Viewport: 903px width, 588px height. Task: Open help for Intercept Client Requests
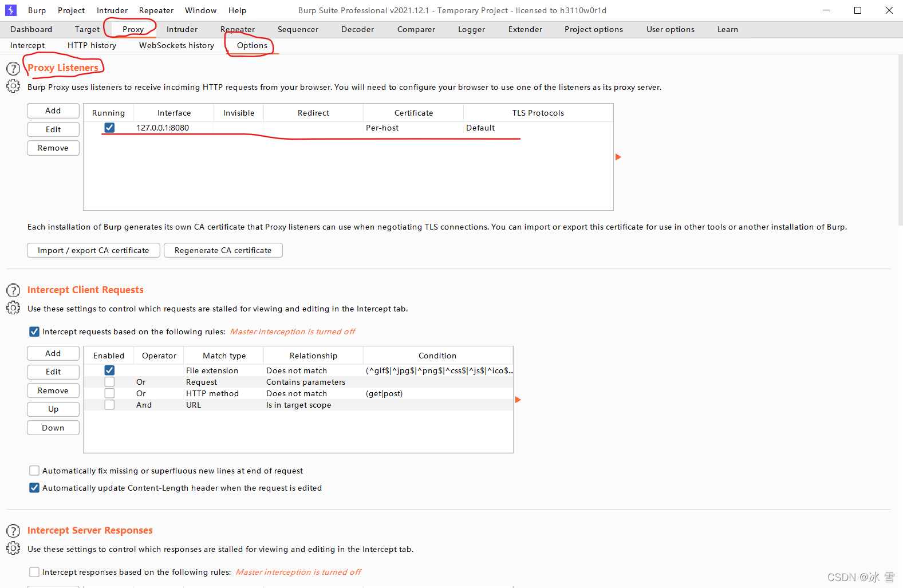[x=13, y=290]
